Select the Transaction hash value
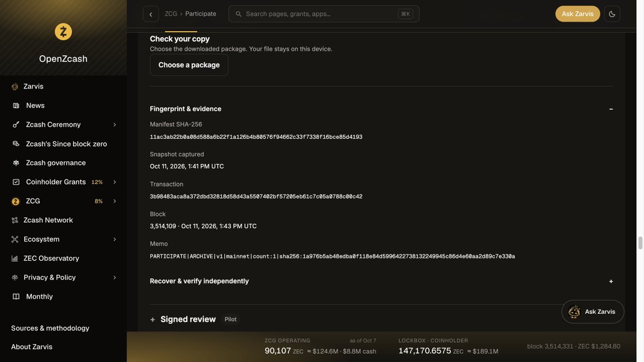This screenshot has height=362, width=644. tap(256, 197)
